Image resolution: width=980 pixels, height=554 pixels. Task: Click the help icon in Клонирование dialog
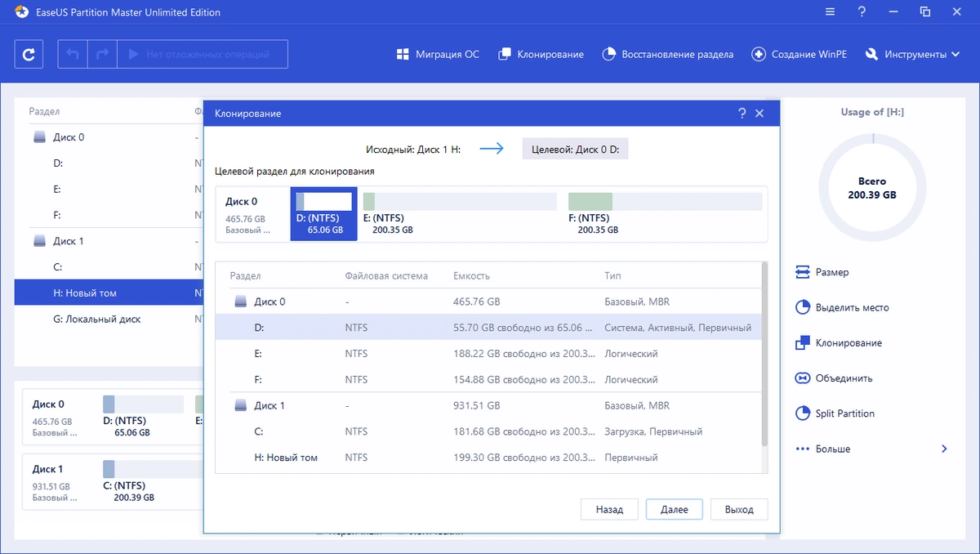(742, 114)
